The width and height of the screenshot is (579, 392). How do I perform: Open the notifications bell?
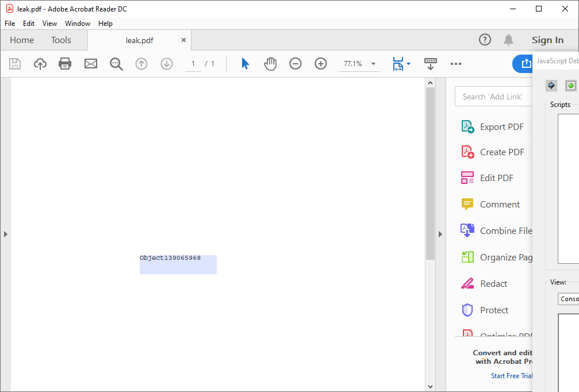click(508, 40)
